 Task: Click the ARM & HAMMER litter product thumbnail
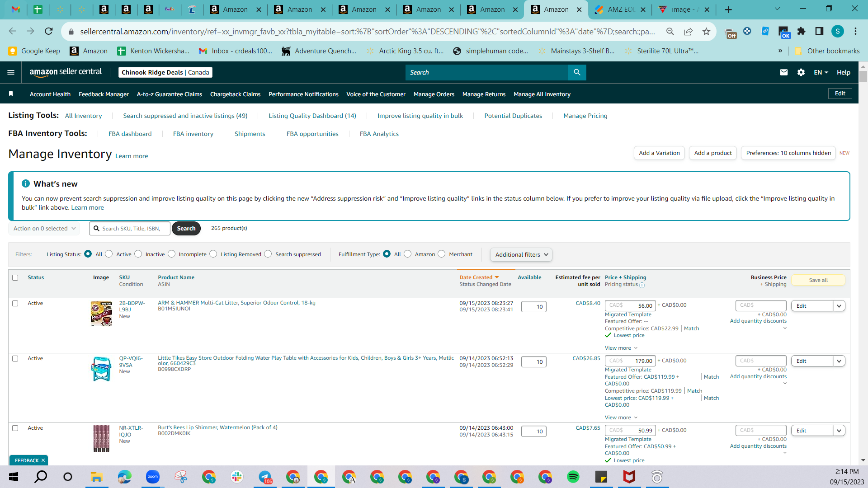click(101, 314)
